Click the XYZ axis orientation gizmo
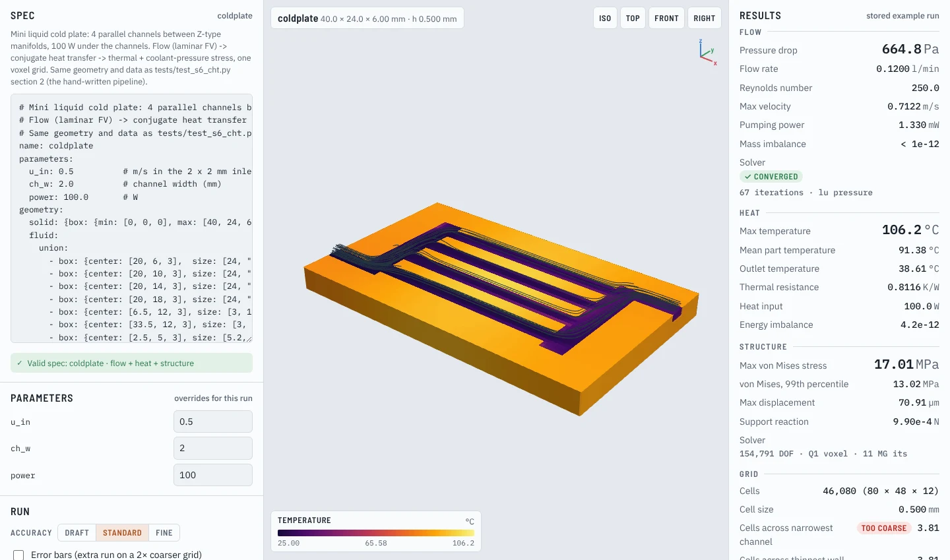950x560 pixels. (x=708, y=52)
